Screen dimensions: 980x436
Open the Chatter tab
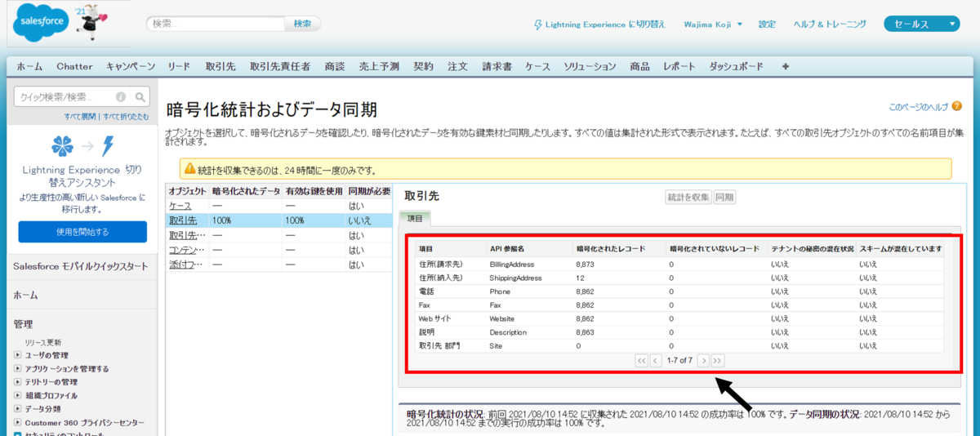[74, 66]
